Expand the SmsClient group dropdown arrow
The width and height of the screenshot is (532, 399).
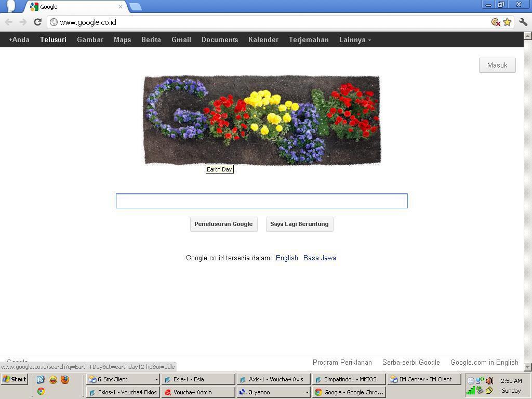click(156, 379)
